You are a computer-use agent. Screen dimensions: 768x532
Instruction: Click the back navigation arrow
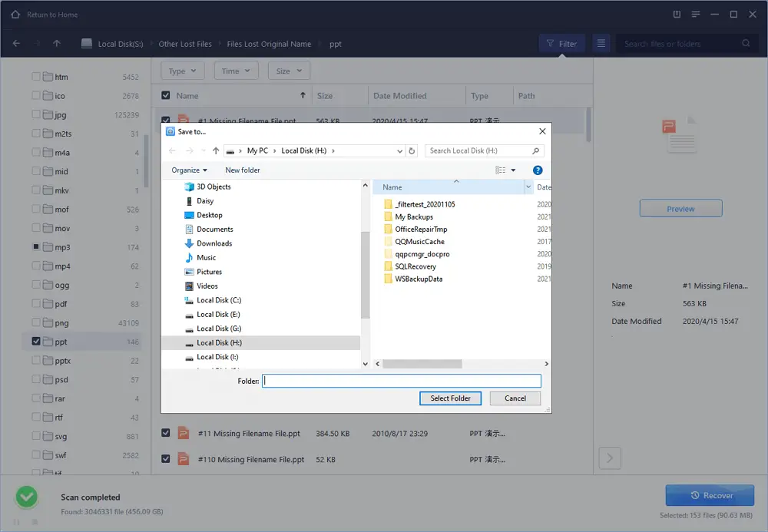click(x=16, y=44)
